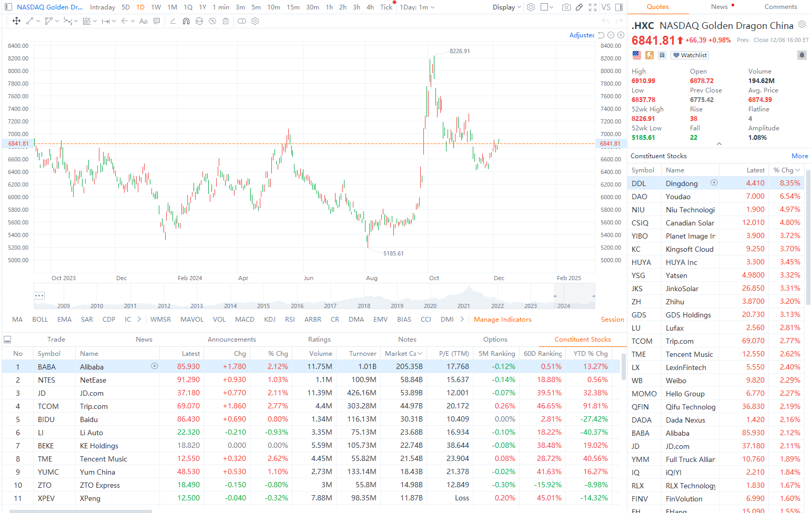
Task: Click Manage Indicators link
Action: pos(502,319)
